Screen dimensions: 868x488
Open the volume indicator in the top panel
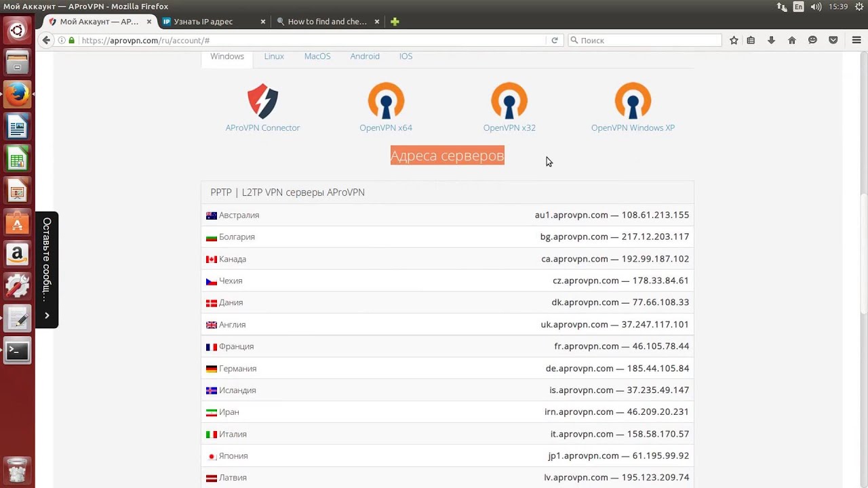[x=816, y=7]
